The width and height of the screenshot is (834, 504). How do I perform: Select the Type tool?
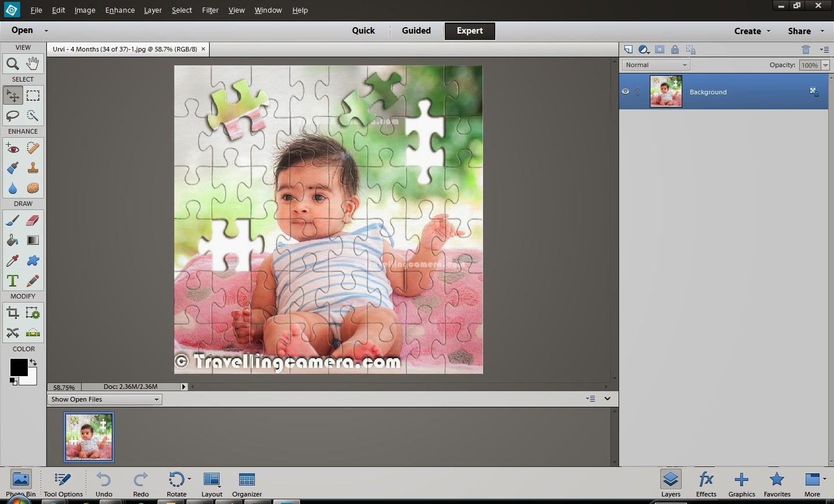tap(12, 281)
